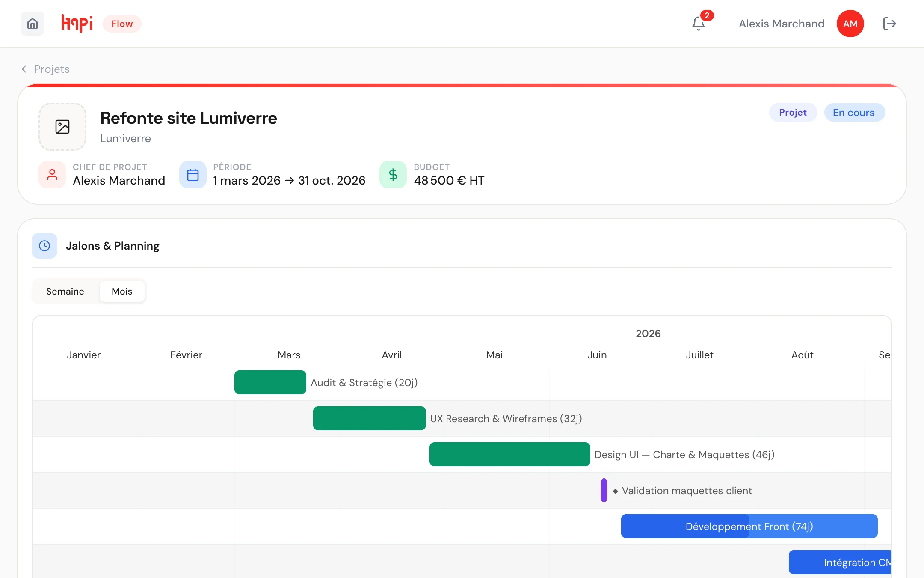Log out using the exit icon

(x=889, y=24)
